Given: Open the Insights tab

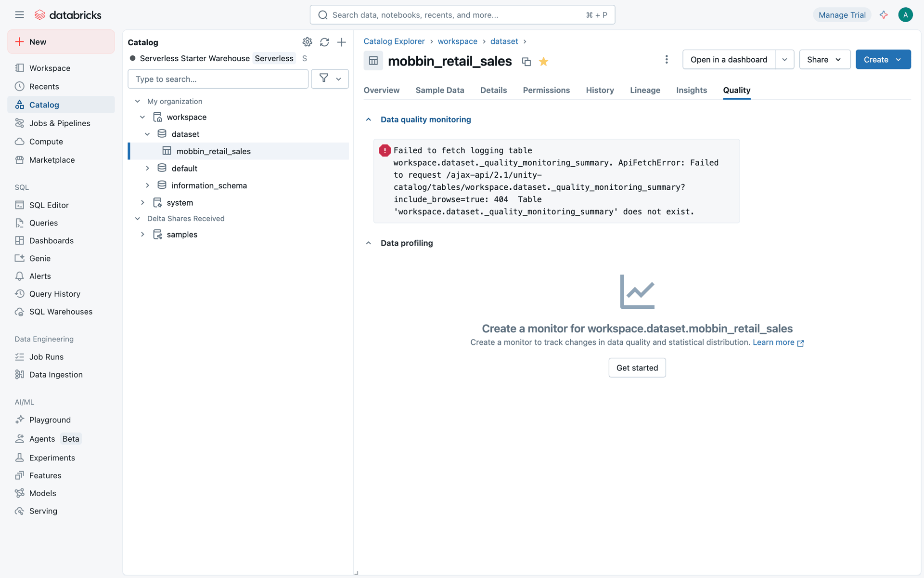Looking at the screenshot, I should (692, 90).
